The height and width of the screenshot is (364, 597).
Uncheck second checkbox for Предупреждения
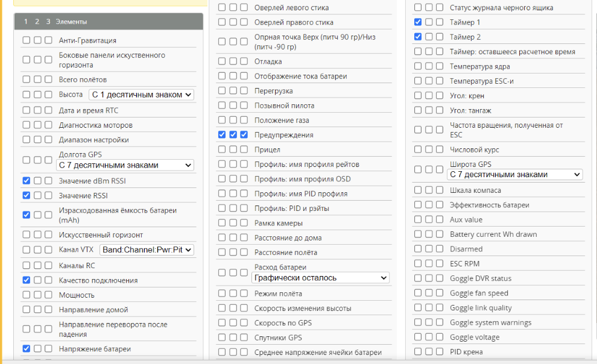[x=233, y=134]
